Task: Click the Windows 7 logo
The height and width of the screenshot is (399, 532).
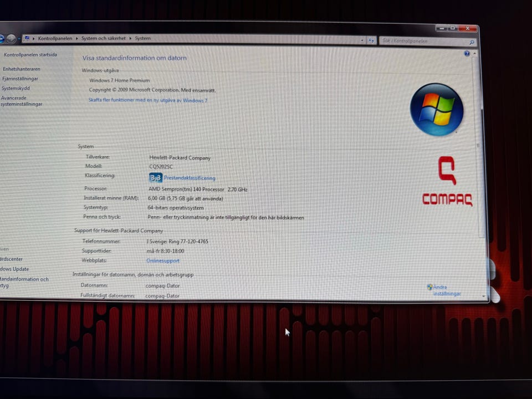Action: point(436,110)
